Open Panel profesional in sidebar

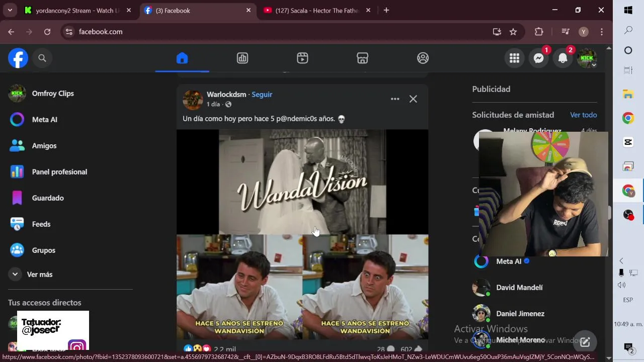click(70, 172)
